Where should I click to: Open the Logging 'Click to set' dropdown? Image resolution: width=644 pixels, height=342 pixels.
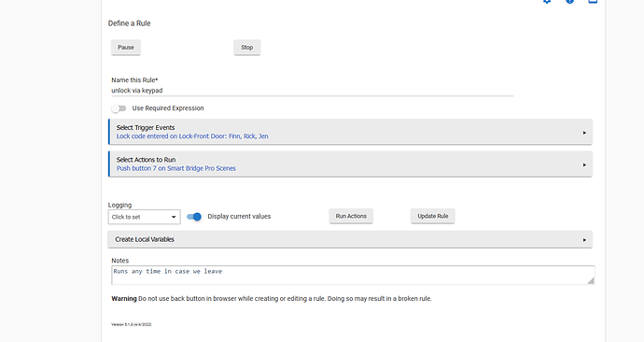pyautogui.click(x=144, y=217)
